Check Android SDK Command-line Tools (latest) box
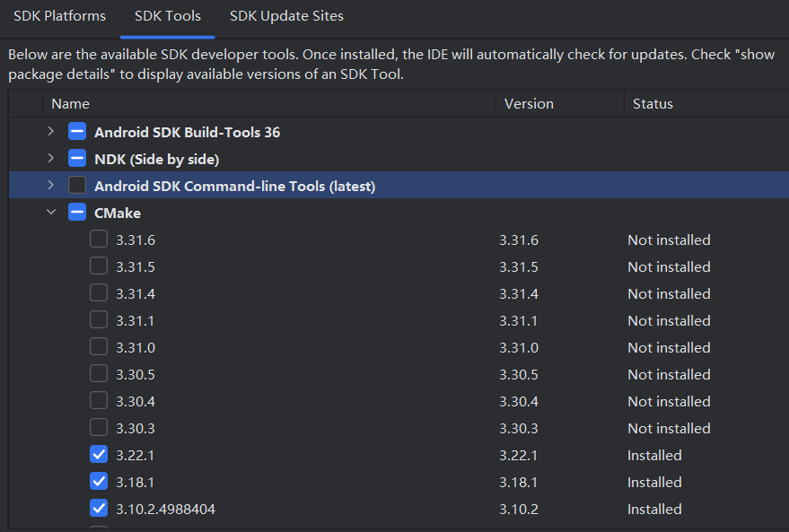 [77, 185]
